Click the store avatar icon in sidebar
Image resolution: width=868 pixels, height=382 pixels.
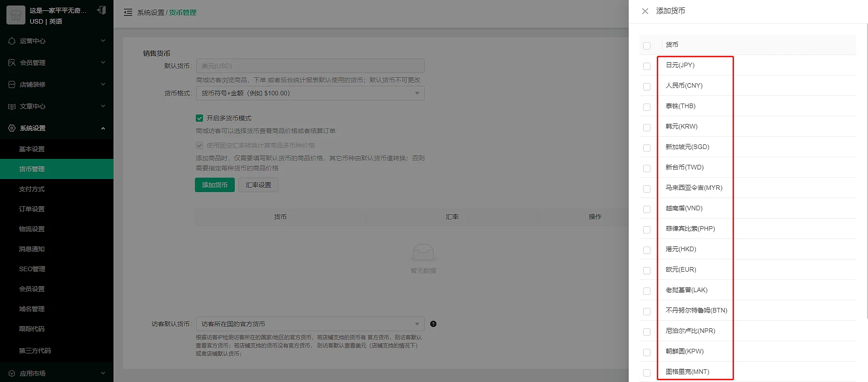[16, 15]
